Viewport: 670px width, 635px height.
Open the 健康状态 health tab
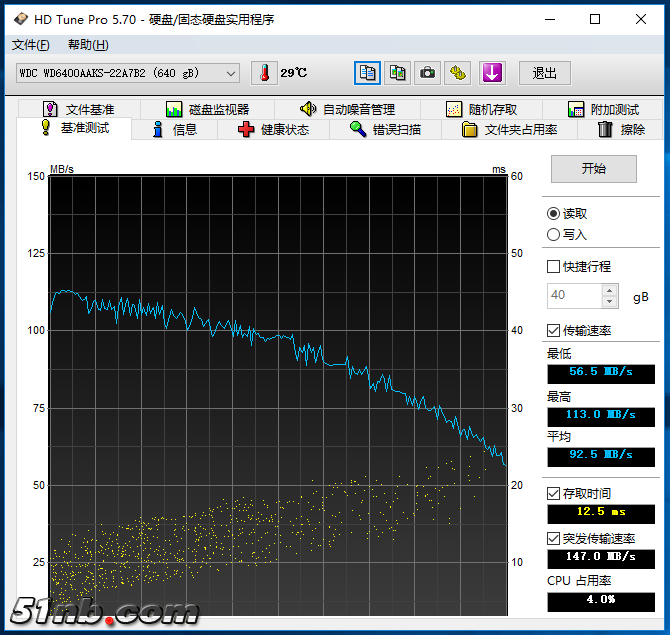pos(273,130)
